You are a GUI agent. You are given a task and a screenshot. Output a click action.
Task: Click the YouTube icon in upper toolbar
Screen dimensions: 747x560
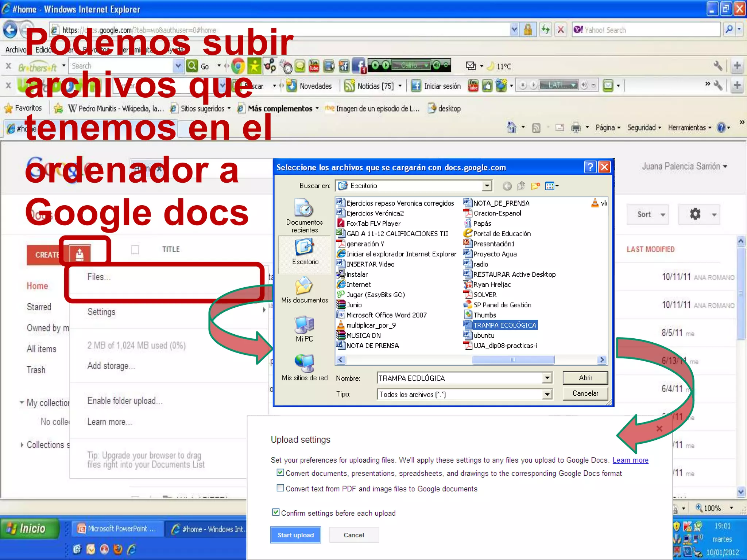pyautogui.click(x=314, y=66)
